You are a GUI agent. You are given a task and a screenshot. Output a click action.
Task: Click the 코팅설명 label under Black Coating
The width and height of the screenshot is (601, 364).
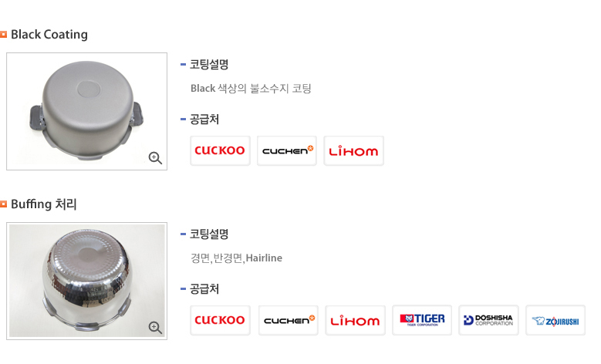tap(209, 65)
